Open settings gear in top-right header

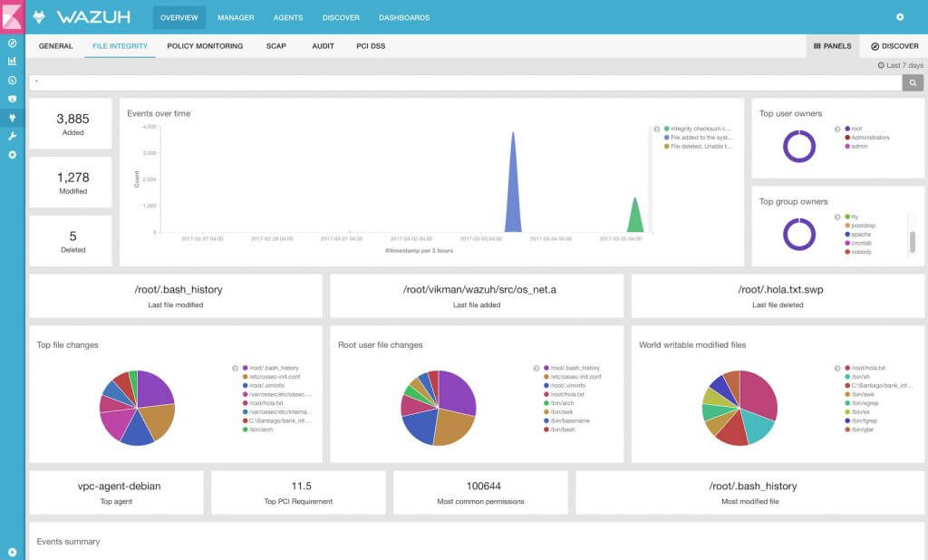pyautogui.click(x=899, y=17)
